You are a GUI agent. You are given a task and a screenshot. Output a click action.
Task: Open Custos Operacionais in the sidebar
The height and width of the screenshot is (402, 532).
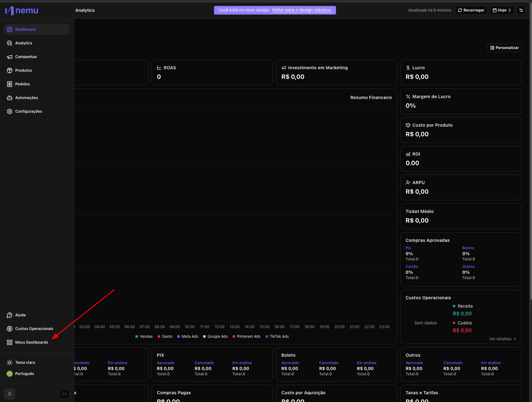coord(37,329)
